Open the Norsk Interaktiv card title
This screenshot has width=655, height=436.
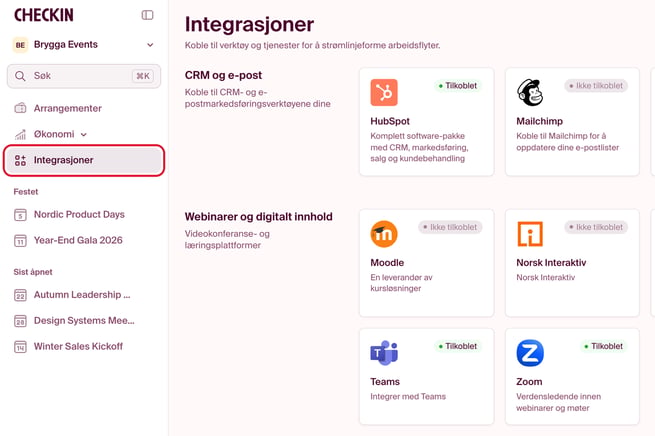(551, 263)
